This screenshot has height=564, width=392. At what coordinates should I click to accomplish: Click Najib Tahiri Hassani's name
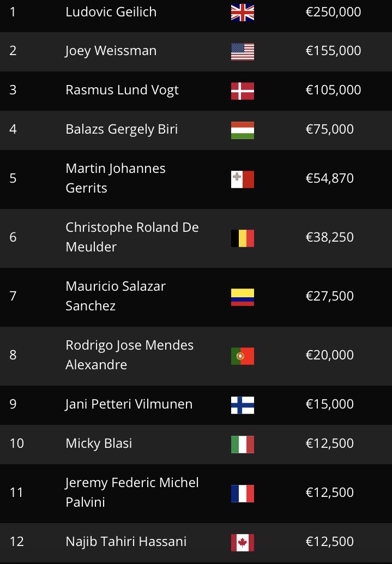point(126,542)
